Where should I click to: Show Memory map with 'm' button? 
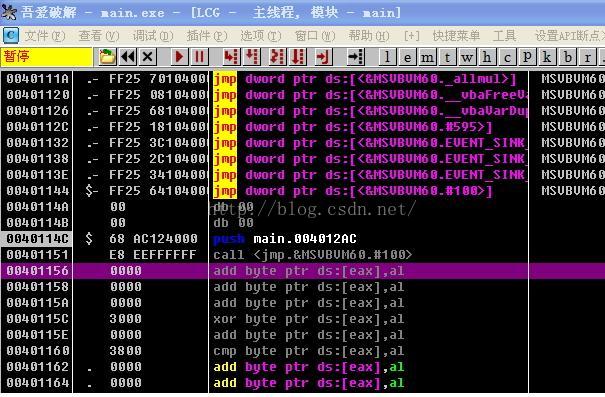click(x=427, y=57)
